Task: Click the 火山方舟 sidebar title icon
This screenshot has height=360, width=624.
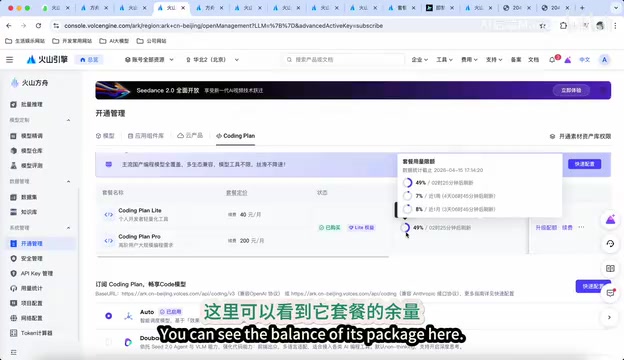Action: 15,83
